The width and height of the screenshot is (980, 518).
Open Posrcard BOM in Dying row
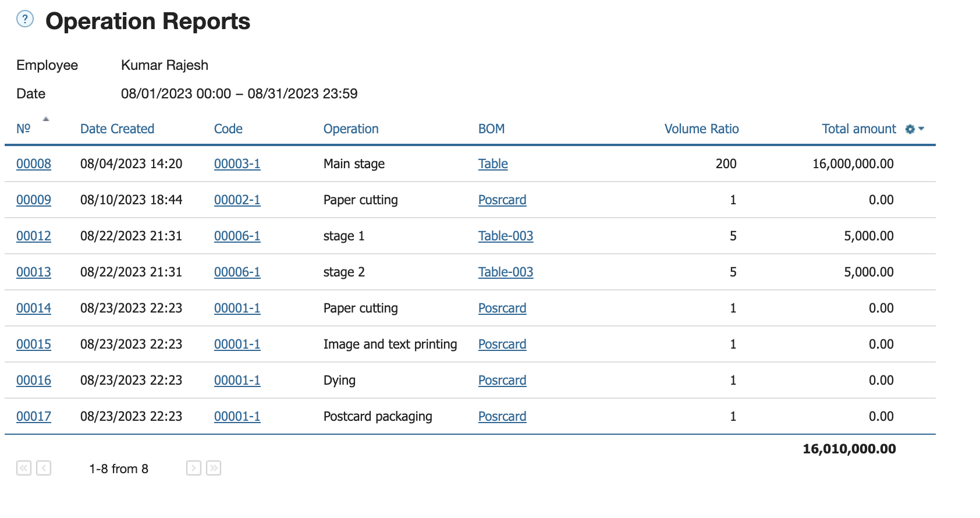tap(502, 380)
